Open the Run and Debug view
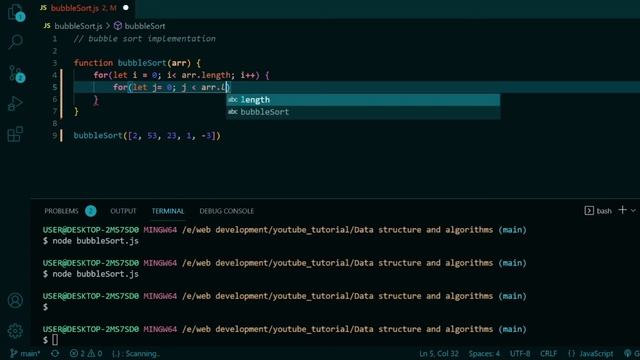 click(x=16, y=104)
